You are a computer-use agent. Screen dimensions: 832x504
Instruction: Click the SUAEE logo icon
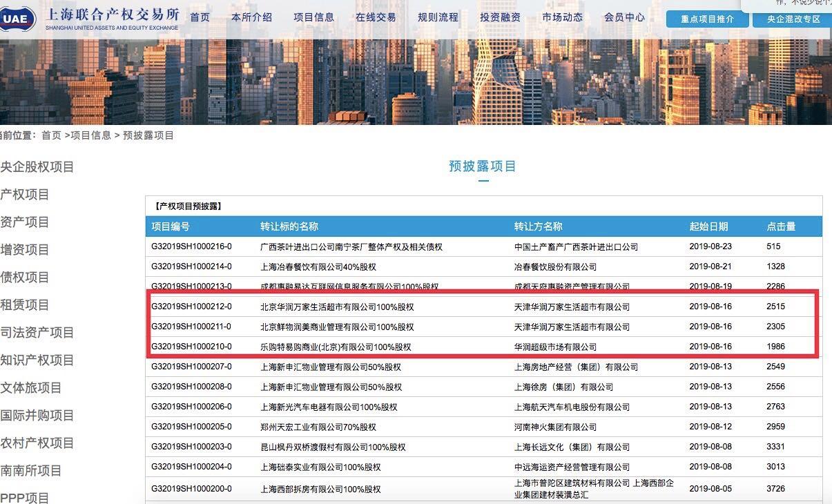(x=17, y=19)
